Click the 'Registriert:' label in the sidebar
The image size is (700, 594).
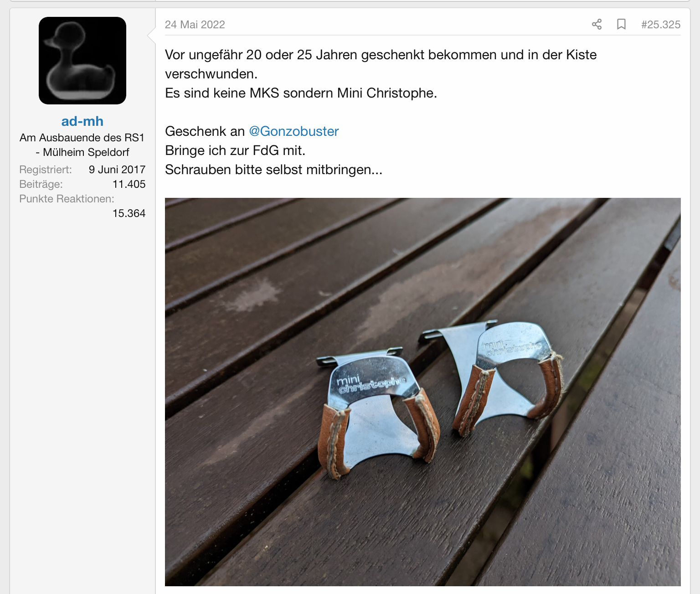coord(46,170)
